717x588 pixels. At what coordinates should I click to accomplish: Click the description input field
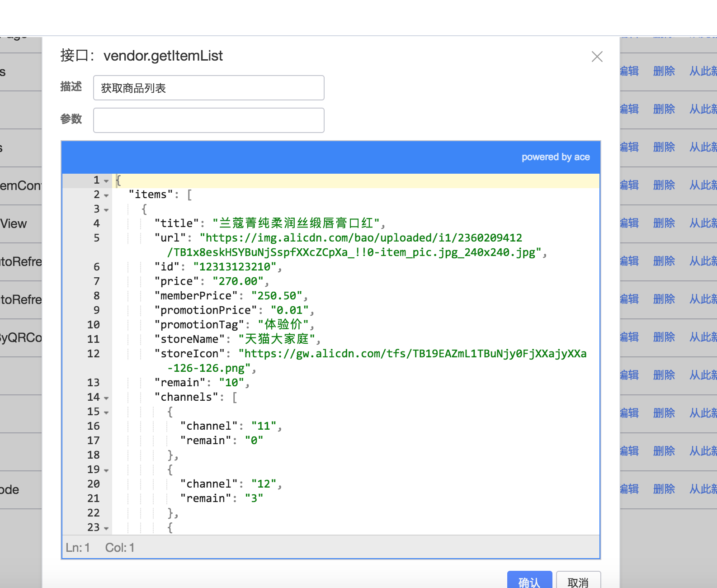point(208,88)
